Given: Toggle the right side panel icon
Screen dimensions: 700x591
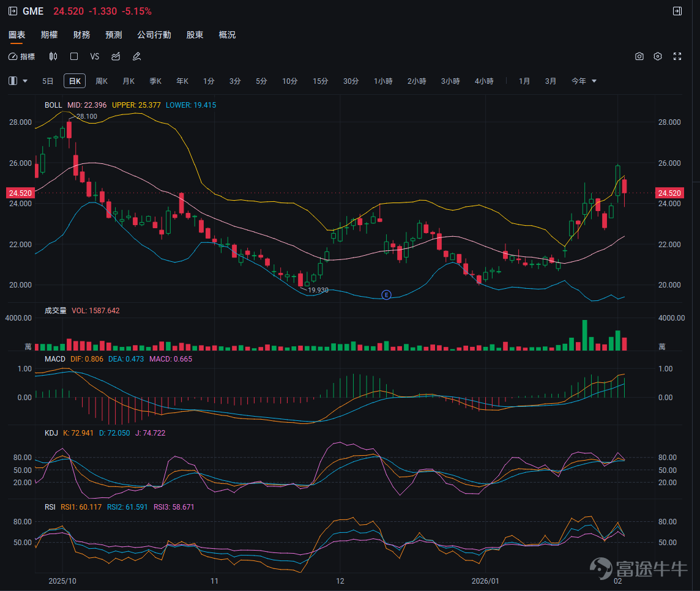Looking at the screenshot, I should (677, 11).
